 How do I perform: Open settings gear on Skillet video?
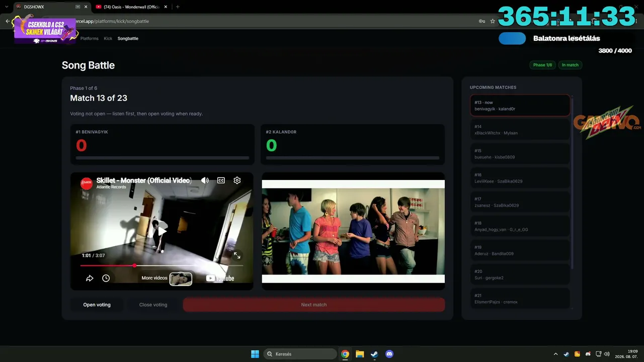237,180
